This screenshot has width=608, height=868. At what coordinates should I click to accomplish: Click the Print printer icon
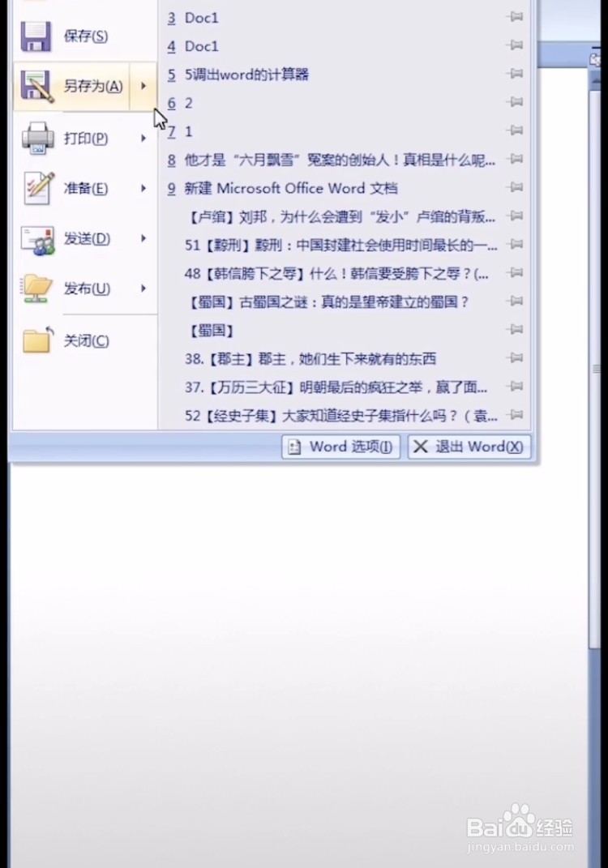pos(37,138)
